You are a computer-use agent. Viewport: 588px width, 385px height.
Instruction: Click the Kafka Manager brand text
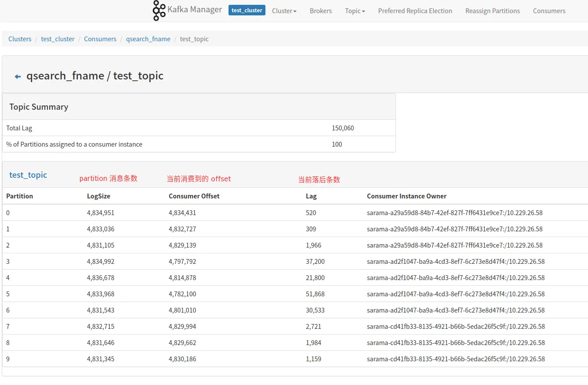click(x=195, y=10)
